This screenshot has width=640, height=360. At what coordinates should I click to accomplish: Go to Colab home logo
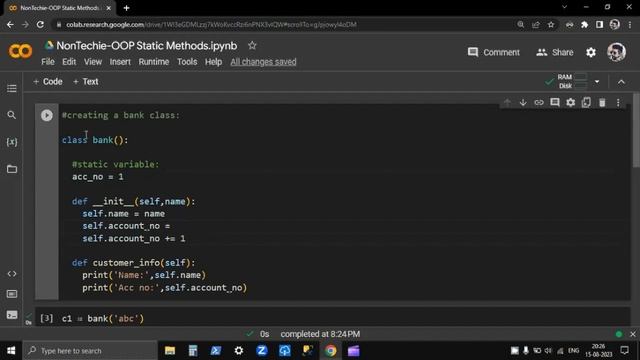20,51
